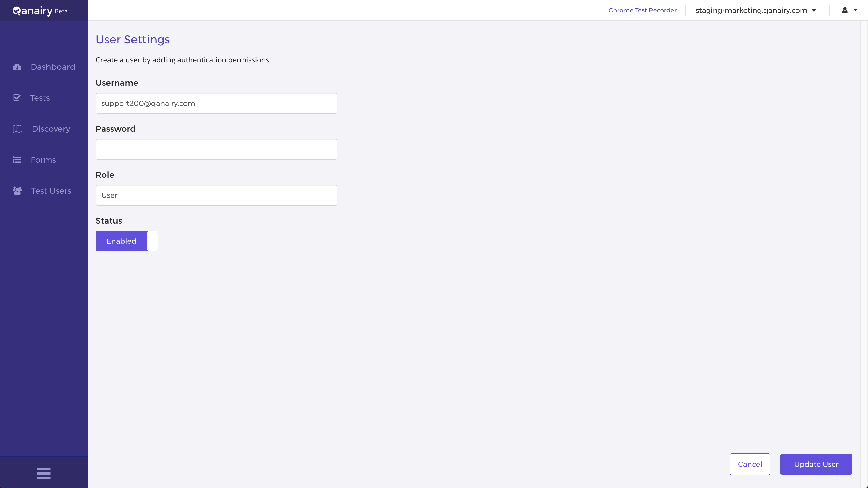The width and height of the screenshot is (868, 488).
Task: Click the Update User button
Action: (816, 464)
